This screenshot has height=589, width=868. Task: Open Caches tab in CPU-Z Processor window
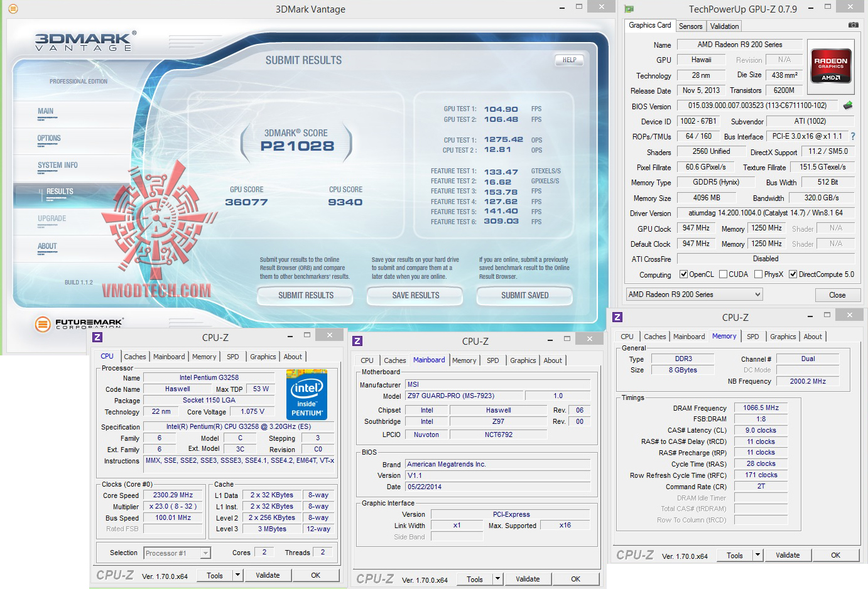[x=134, y=357]
